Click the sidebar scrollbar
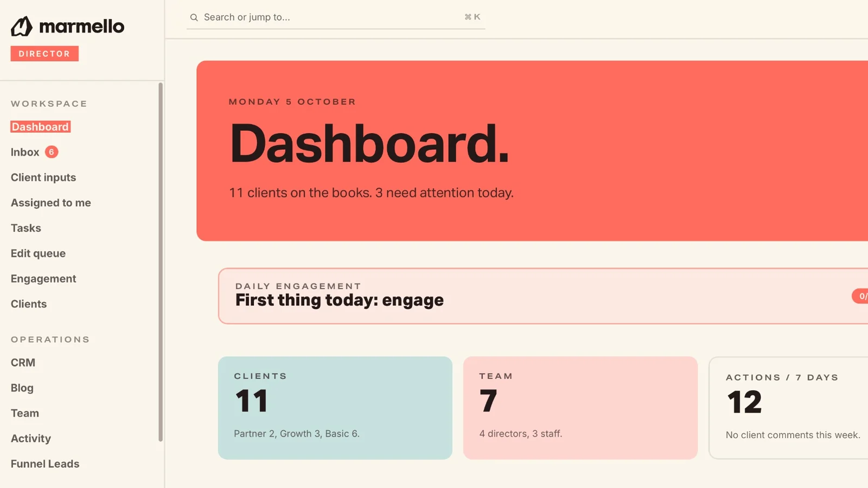The height and width of the screenshot is (488, 868). 161,262
